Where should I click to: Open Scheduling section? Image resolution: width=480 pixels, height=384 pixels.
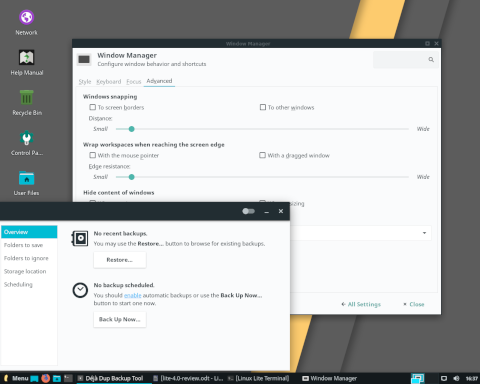(x=29, y=284)
